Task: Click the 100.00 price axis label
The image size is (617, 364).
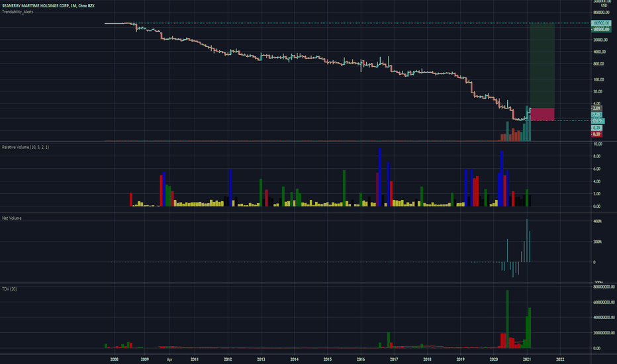Action: pyautogui.click(x=598, y=79)
